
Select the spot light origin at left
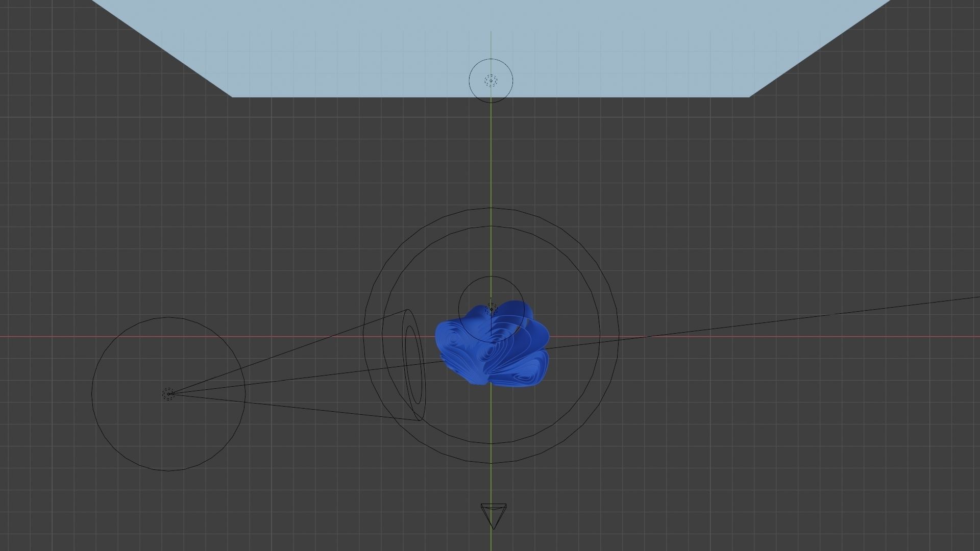click(x=168, y=393)
